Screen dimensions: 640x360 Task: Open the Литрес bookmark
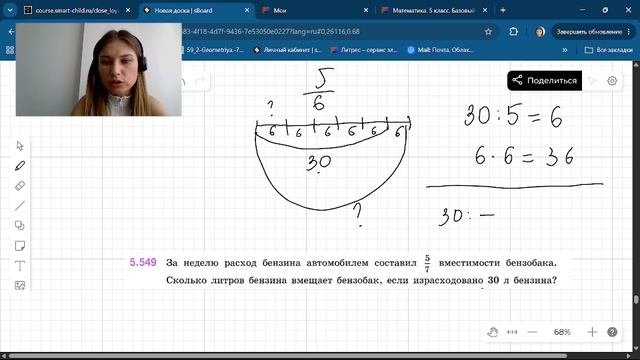364,50
